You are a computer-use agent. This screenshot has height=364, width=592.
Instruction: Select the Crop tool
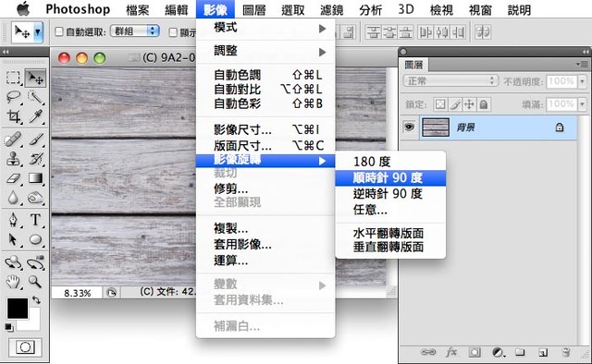(13, 116)
